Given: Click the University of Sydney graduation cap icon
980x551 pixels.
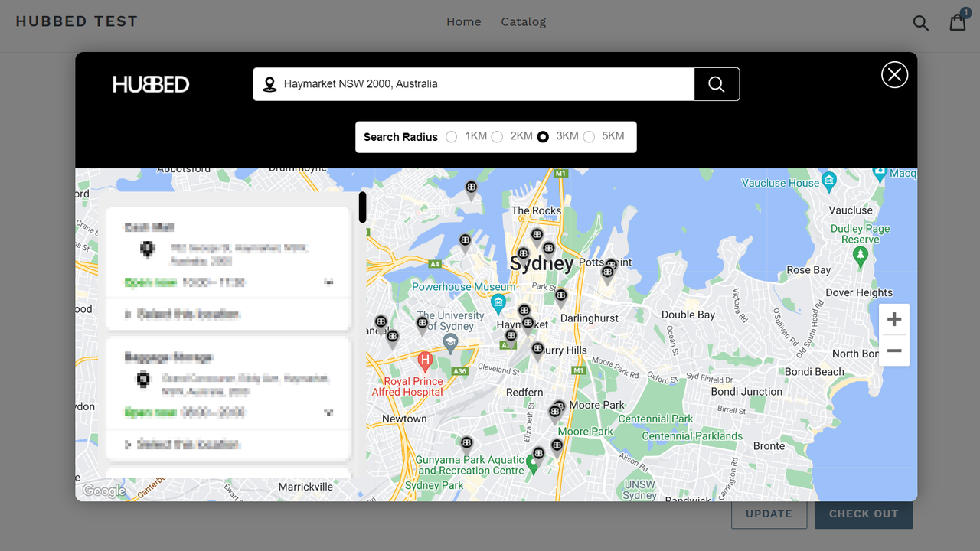Looking at the screenshot, I should pos(450,343).
